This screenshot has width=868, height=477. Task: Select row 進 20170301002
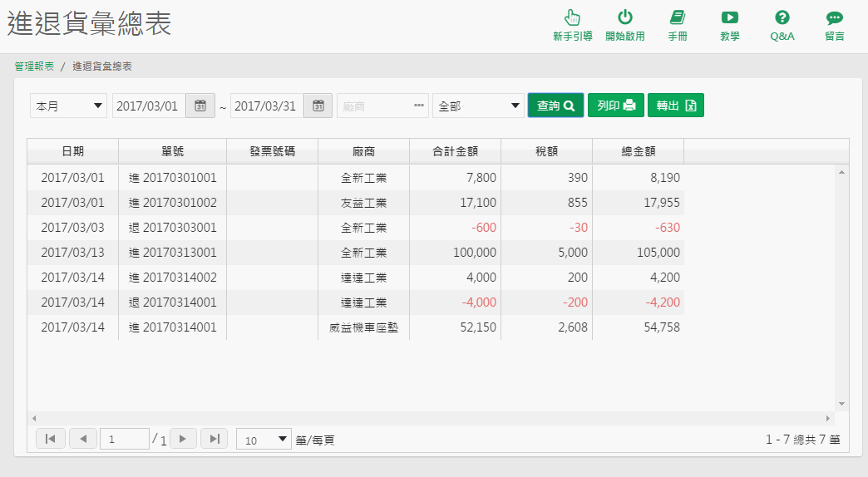[355, 203]
